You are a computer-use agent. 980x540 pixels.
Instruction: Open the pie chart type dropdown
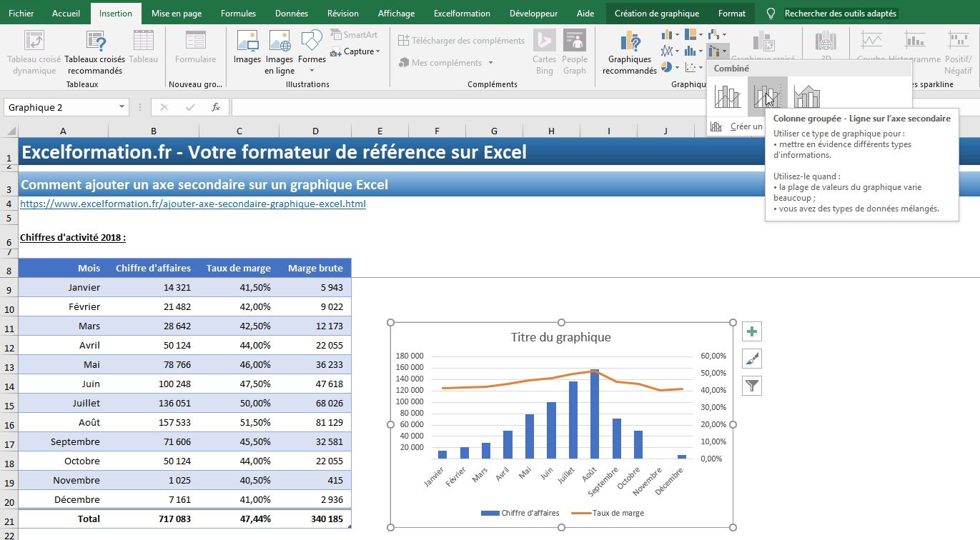click(x=670, y=67)
